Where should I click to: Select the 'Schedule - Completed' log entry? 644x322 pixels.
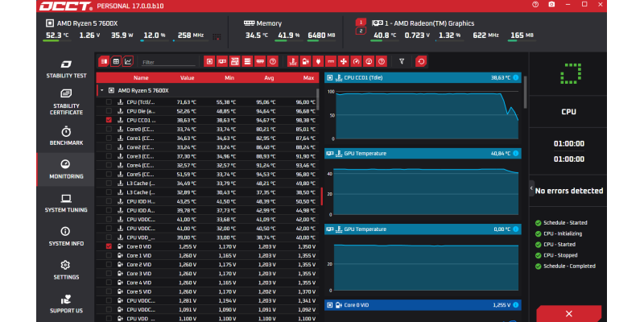coord(569,266)
